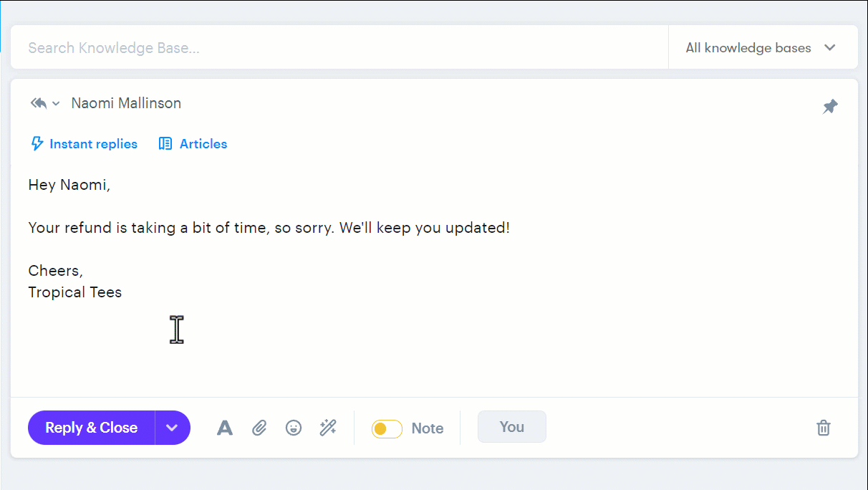The height and width of the screenshot is (490, 868).
Task: Expand the reply type chevron
Action: click(x=57, y=104)
